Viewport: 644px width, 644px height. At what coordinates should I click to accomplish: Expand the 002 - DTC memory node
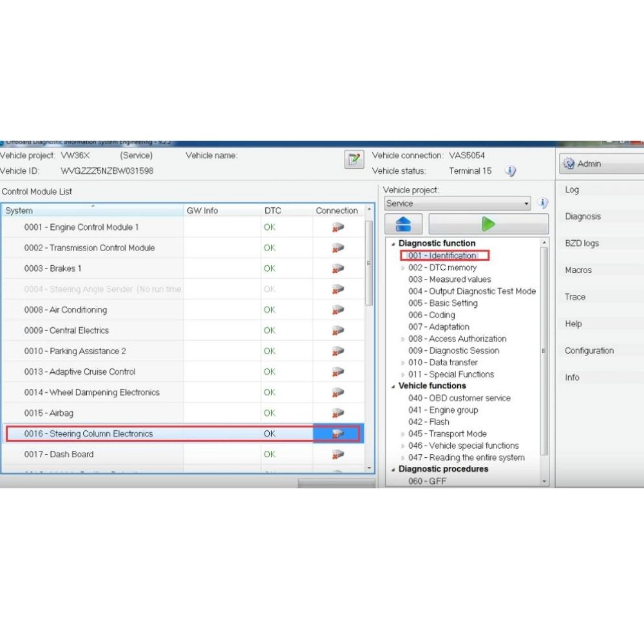point(404,268)
